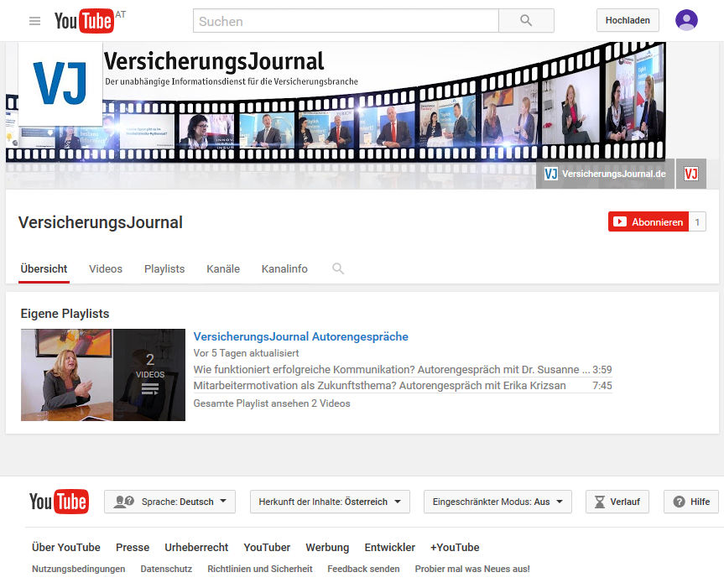Open the Playlists tab
The width and height of the screenshot is (724, 588).
pos(164,269)
